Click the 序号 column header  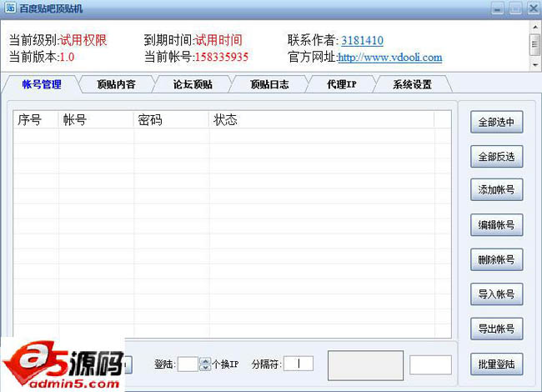(36, 120)
